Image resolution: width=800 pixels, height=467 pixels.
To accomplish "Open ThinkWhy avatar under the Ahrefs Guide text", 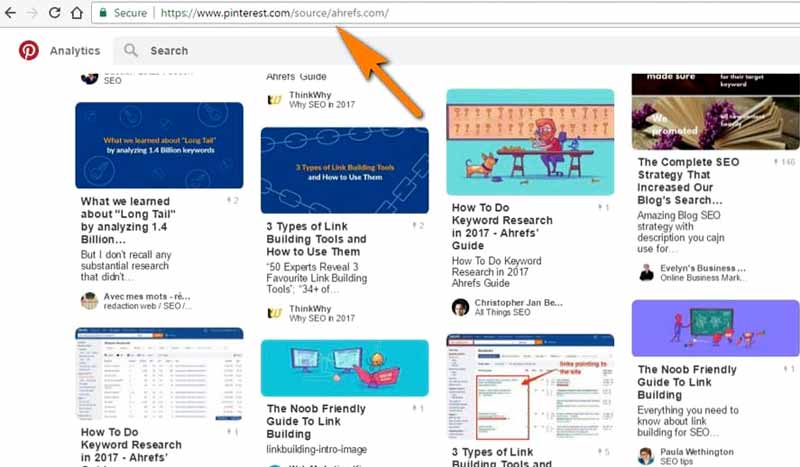I will 274,100.
